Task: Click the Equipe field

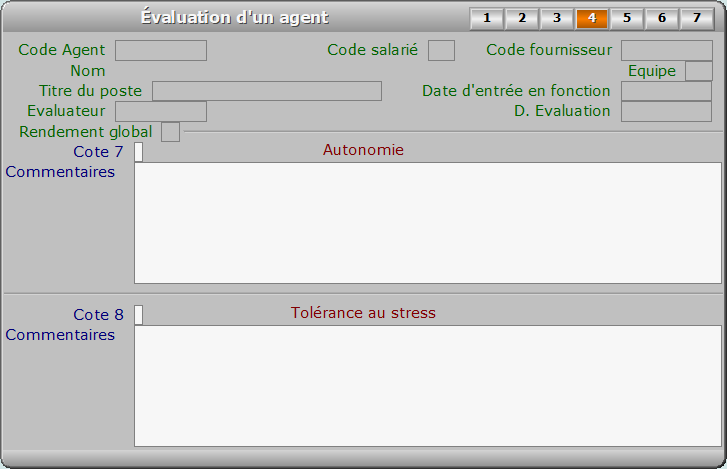Action: [699, 71]
